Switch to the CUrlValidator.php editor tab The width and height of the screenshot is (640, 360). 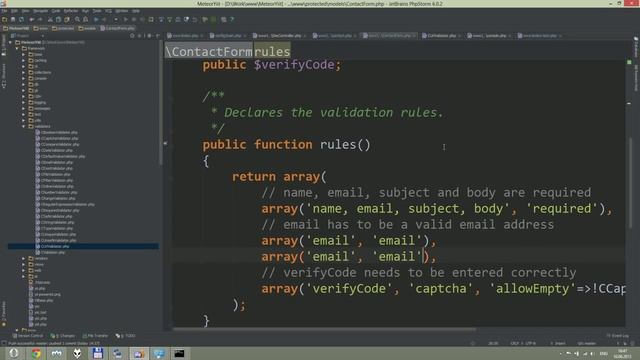click(441, 36)
